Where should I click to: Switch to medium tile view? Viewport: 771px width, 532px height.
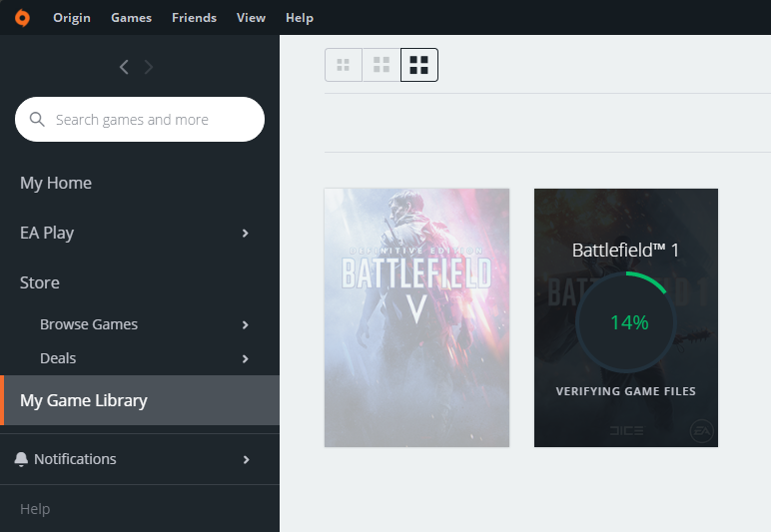pyautogui.click(x=382, y=65)
